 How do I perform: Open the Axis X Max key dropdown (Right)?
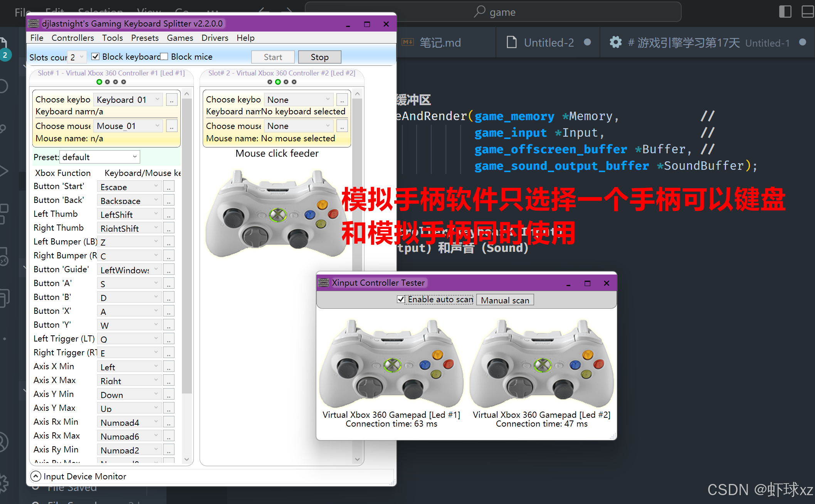click(129, 381)
